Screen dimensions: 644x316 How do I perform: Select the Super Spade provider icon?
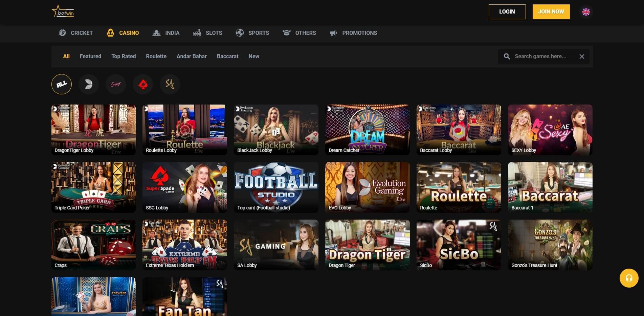143,84
